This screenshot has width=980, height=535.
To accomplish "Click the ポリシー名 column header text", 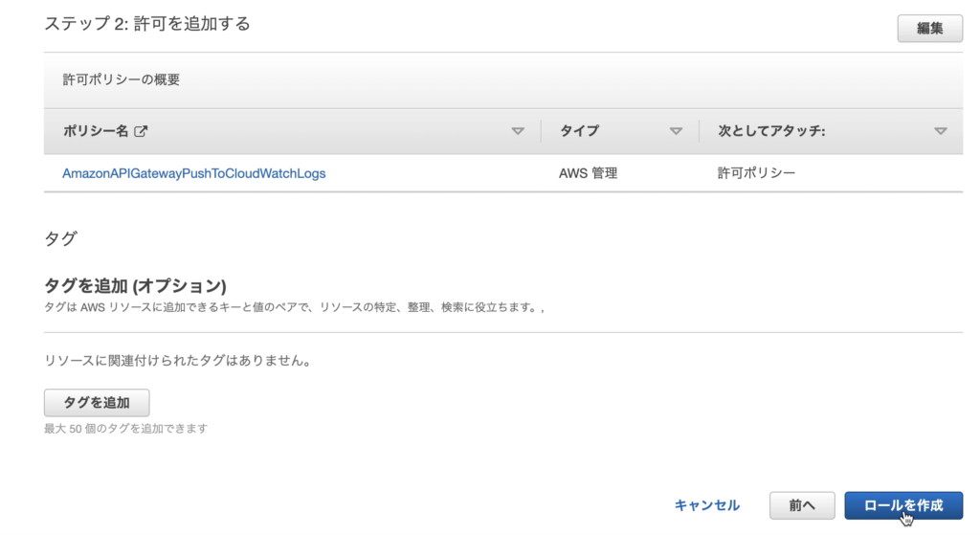I will click(x=96, y=130).
